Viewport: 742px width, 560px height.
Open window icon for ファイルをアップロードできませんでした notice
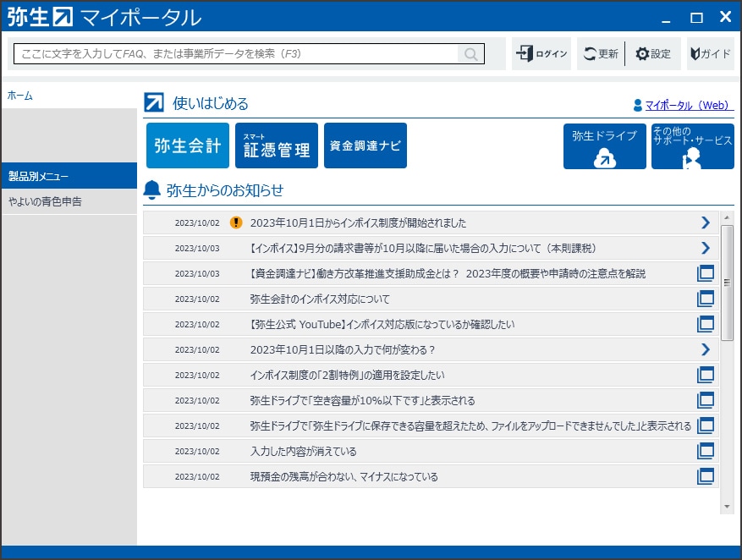point(705,425)
